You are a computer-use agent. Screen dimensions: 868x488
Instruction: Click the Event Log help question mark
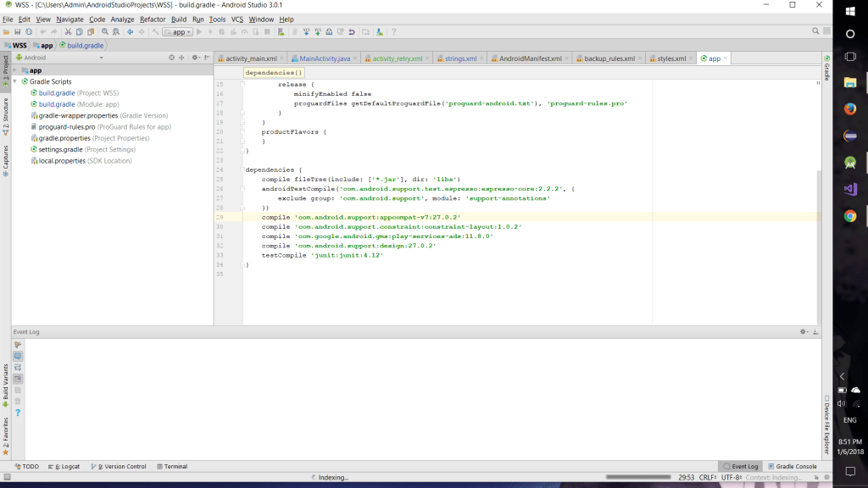point(18,413)
